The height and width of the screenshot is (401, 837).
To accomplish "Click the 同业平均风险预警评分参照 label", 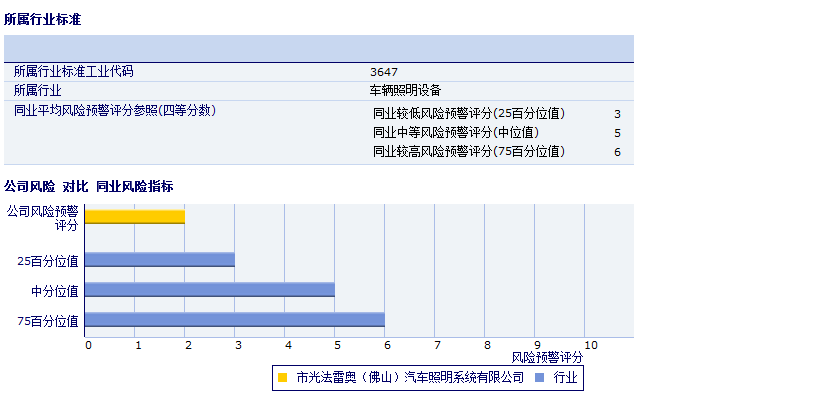I will pos(114,110).
